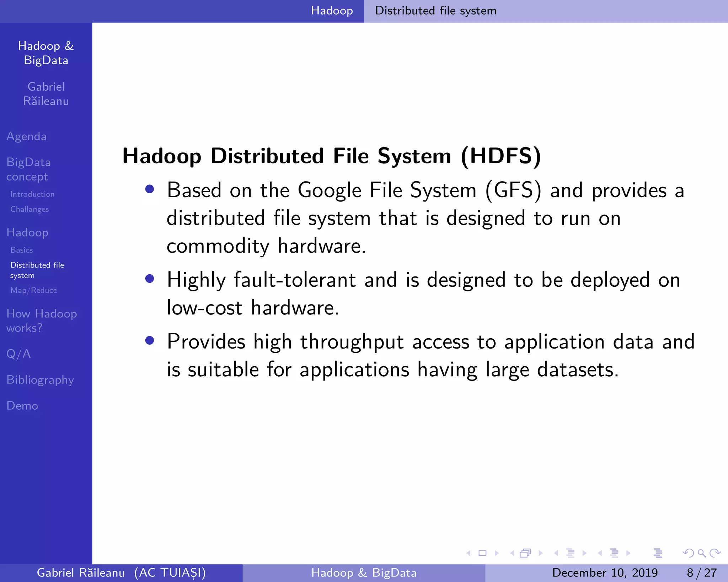The width and height of the screenshot is (728, 582).
Task: Go to previous frame arrow before frames icon
Action: click(x=512, y=553)
